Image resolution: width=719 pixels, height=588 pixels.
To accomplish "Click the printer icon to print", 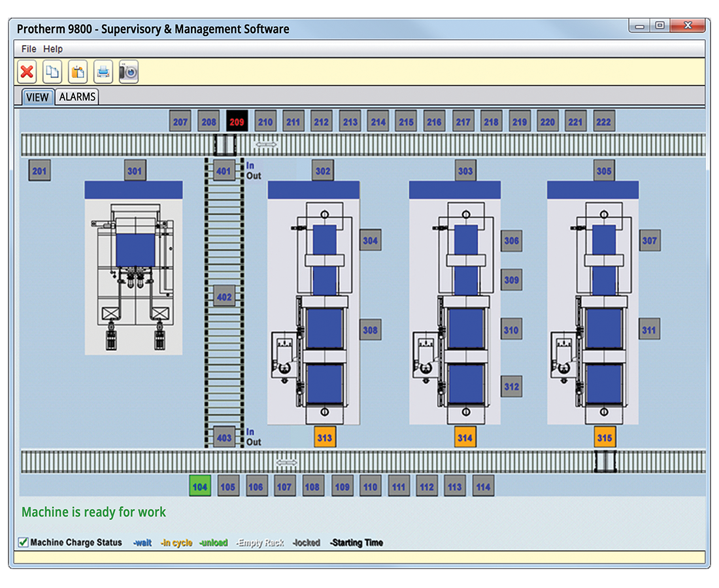I will click(103, 71).
